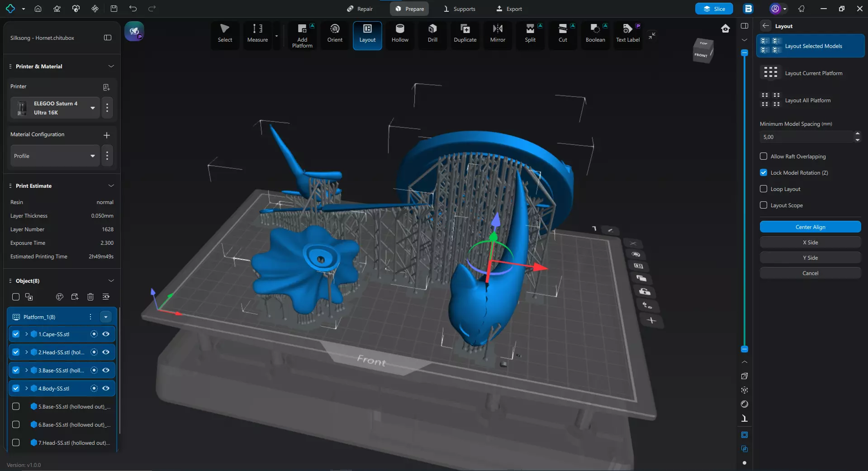Viewport: 868px width, 471px height.
Task: Click the X Side button
Action: pyautogui.click(x=810, y=242)
